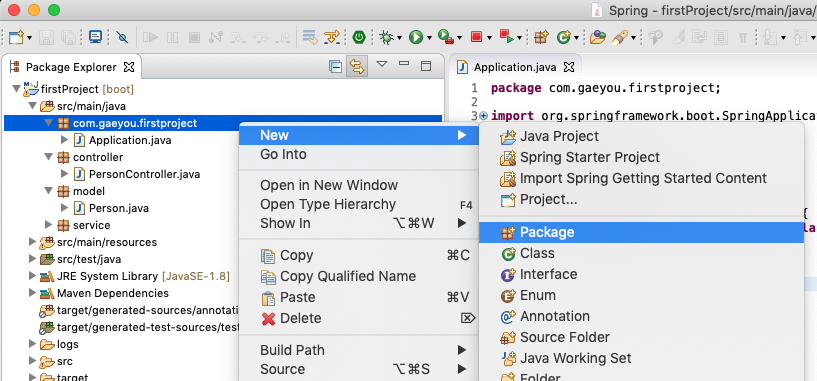Click the Terminate debug icon
Image resolution: width=817 pixels, height=381 pixels.
point(194,37)
